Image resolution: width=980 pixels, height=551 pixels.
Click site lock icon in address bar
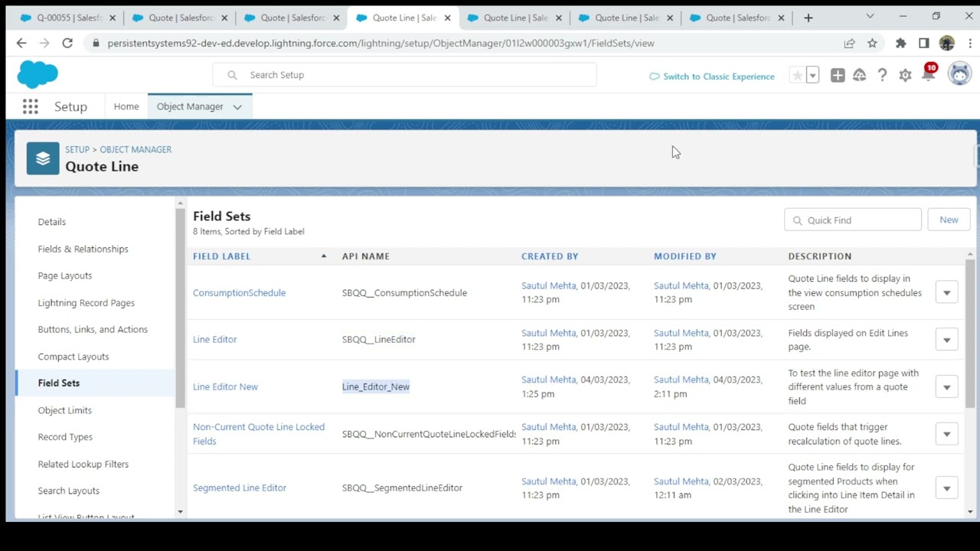click(96, 44)
